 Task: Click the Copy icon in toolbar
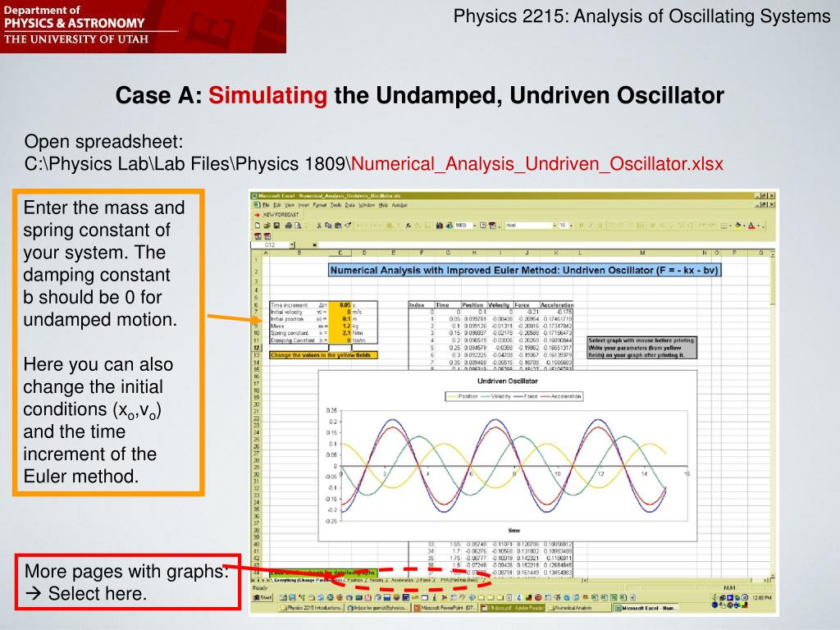328,226
